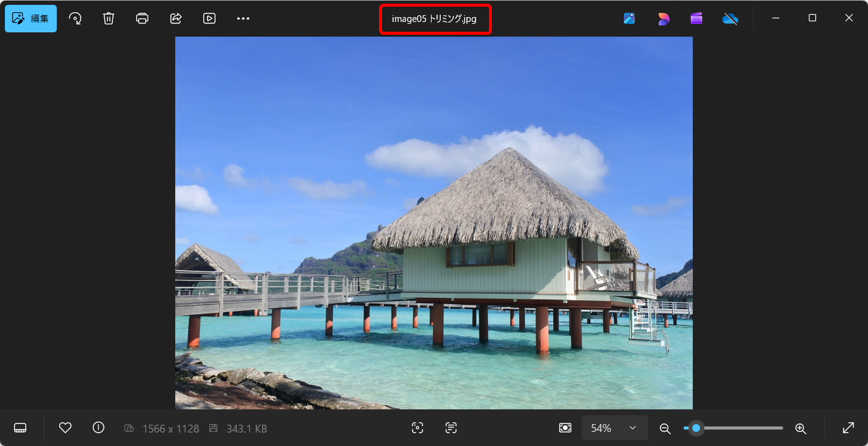The width and height of the screenshot is (868, 446).
Task: Click the 343.1 KB file size text
Action: [x=247, y=429]
